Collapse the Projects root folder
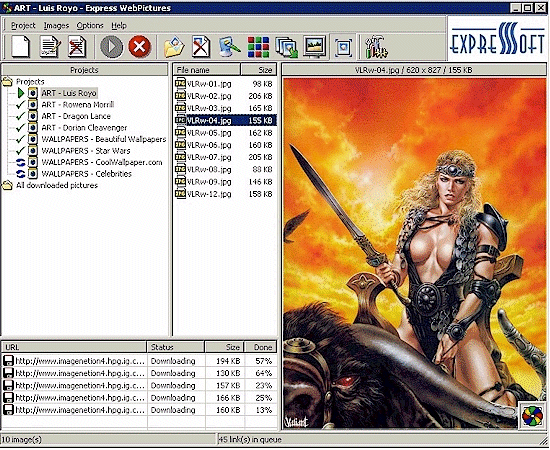Viewport: 550px width, 450px height. point(7,82)
